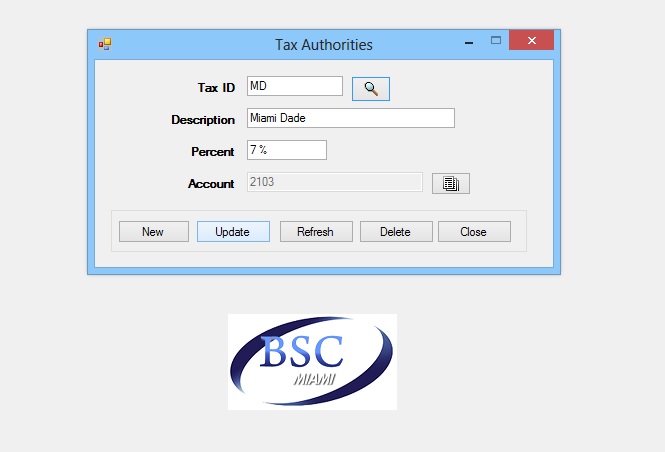Screen dimensions: 665x452
Task: Minimize the Tax Authorities window
Action: click(x=469, y=42)
